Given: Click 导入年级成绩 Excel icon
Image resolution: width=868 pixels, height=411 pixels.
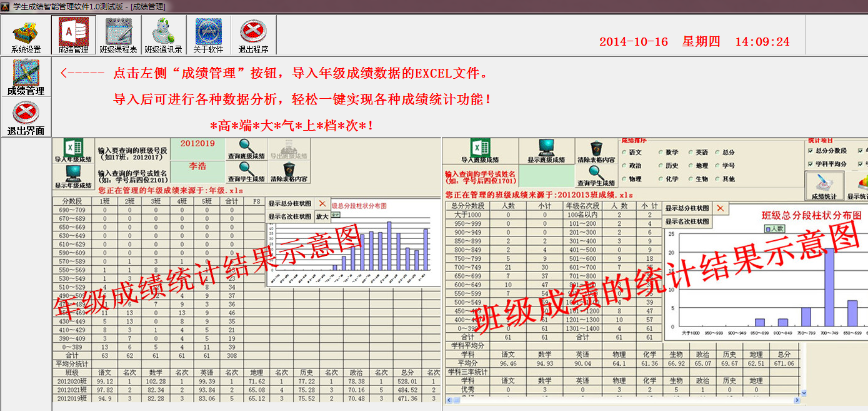Looking at the screenshot, I should [73, 151].
